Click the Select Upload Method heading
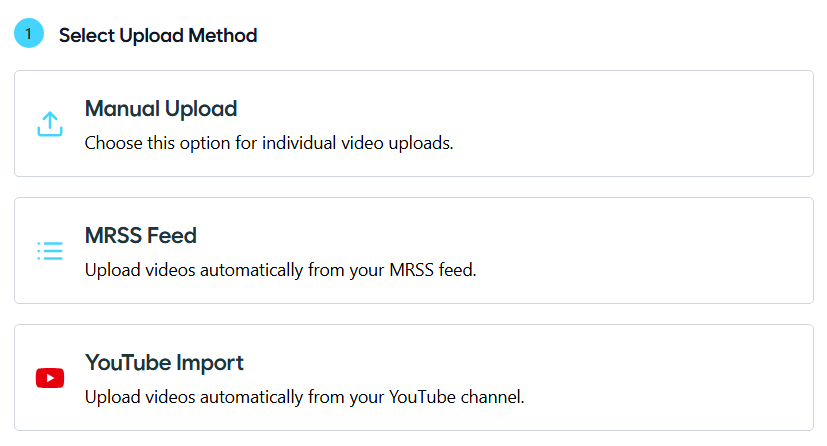827x446 pixels. [x=158, y=36]
